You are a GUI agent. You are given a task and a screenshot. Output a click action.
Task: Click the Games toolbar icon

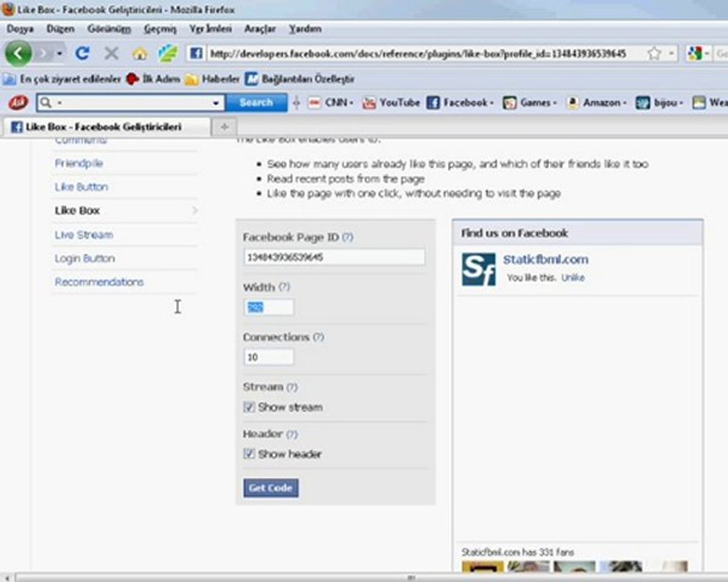pos(510,103)
